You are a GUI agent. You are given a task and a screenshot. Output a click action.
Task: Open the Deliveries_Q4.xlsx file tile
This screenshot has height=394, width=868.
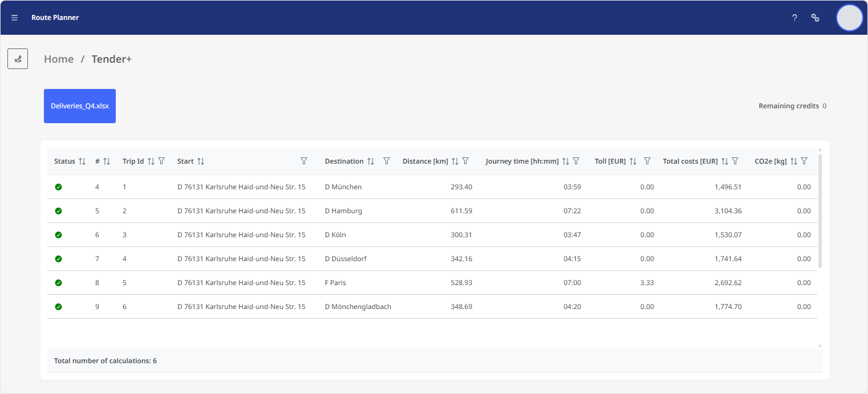point(80,106)
